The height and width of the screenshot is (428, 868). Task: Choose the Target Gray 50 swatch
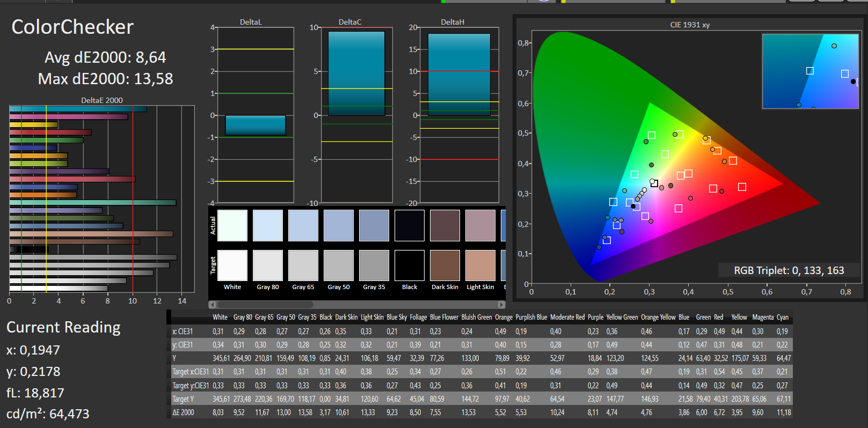tap(339, 265)
